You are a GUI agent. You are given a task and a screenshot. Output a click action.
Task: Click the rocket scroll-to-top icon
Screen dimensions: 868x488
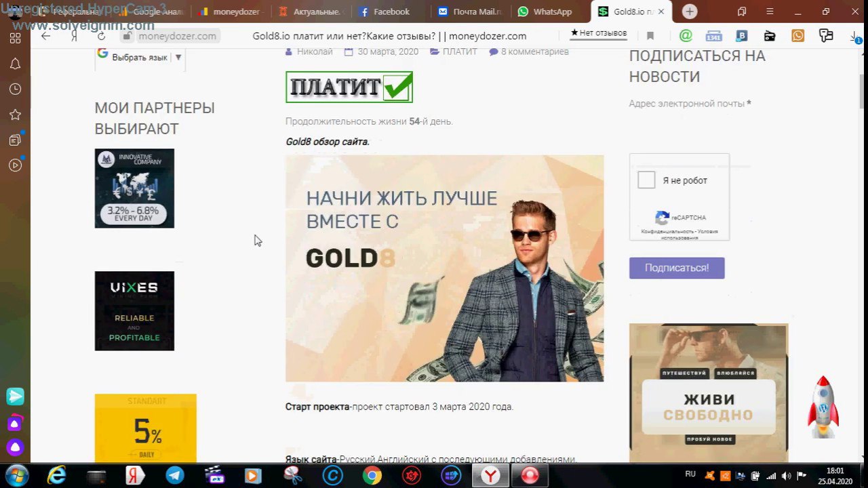[x=823, y=408]
